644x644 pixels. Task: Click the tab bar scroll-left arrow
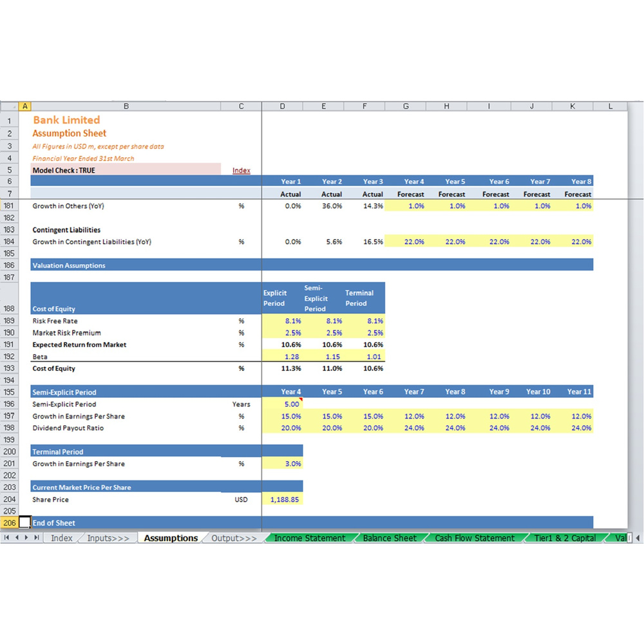pos(638,538)
